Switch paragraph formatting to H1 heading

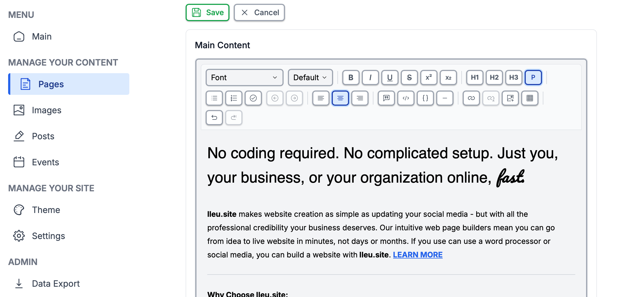[475, 78]
